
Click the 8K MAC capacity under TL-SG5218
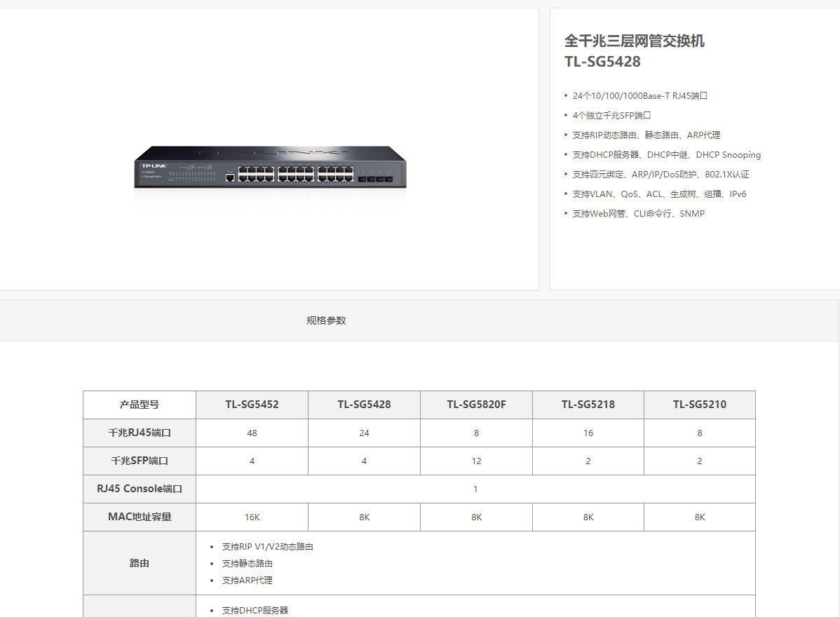(588, 517)
